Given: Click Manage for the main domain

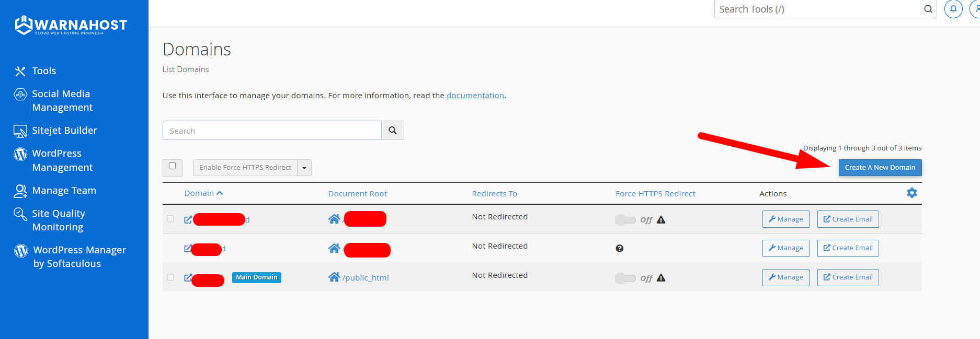Looking at the screenshot, I should [785, 277].
